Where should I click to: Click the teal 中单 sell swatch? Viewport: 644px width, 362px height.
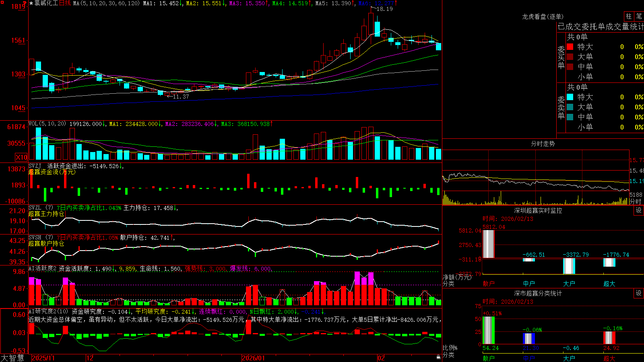pyautogui.click(x=570, y=117)
